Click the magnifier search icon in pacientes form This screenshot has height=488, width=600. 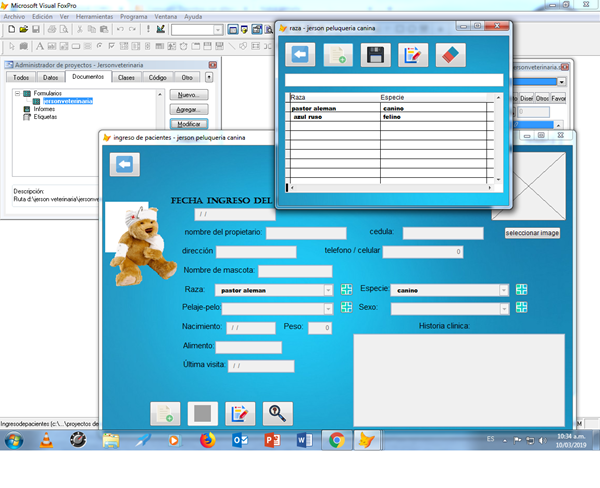pos(277,413)
